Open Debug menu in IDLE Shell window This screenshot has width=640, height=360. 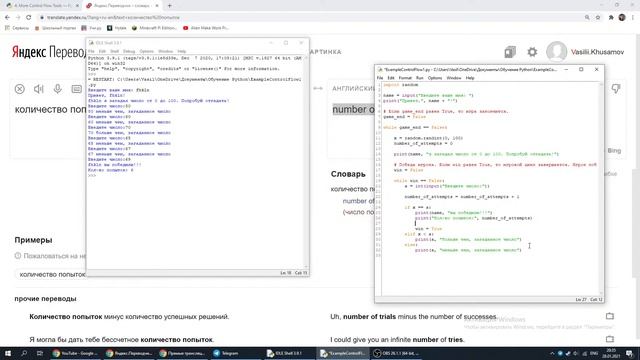point(129,51)
